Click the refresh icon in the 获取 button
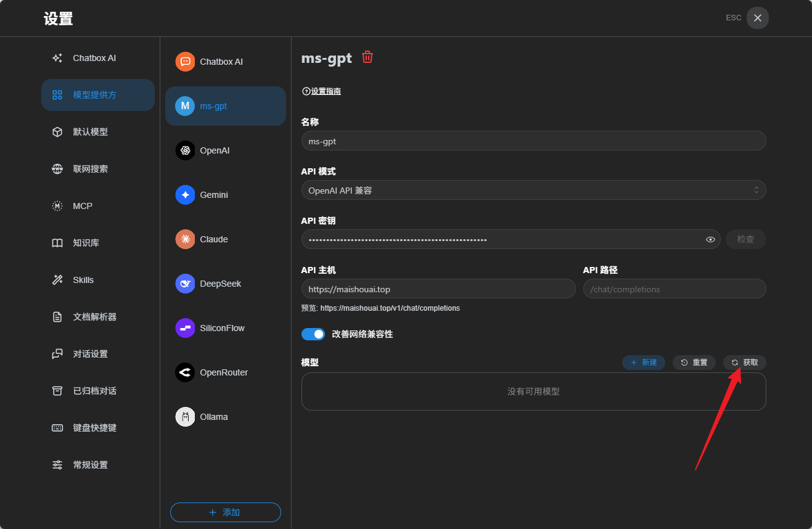This screenshot has height=529, width=812. [x=735, y=363]
